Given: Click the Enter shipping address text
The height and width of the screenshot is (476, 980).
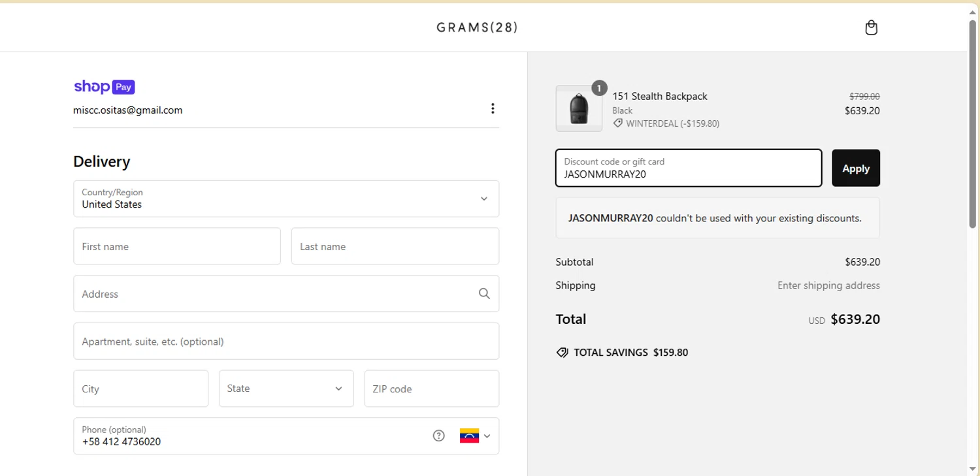Looking at the screenshot, I should [828, 285].
